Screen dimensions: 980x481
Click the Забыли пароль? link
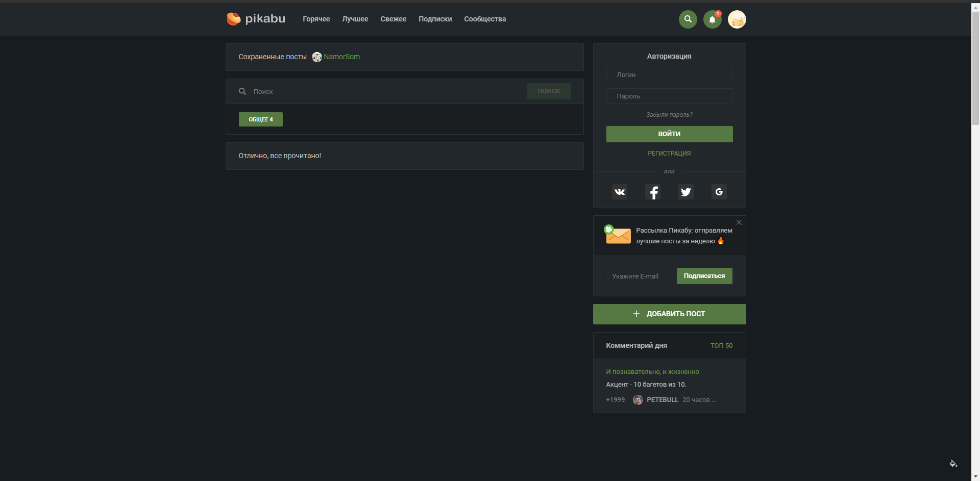669,115
